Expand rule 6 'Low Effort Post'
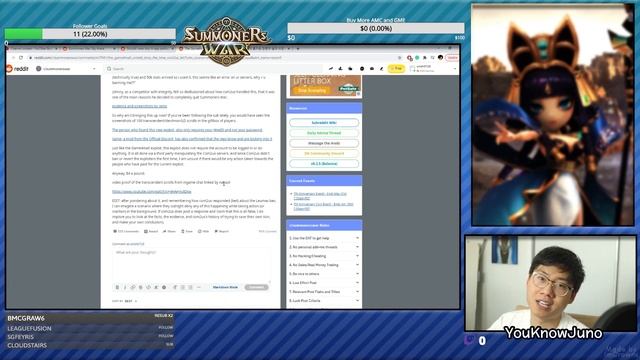 pos(324,283)
